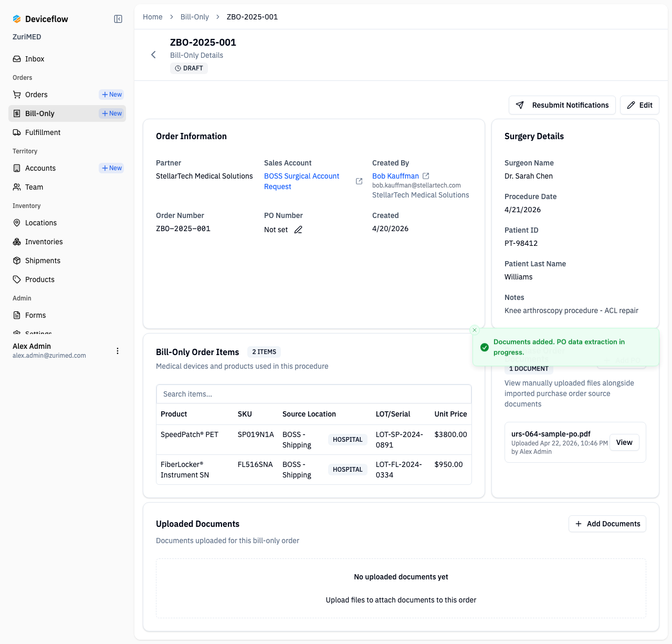Click Resubmit Notifications button
Screen dimensions: 672x644
click(x=562, y=105)
